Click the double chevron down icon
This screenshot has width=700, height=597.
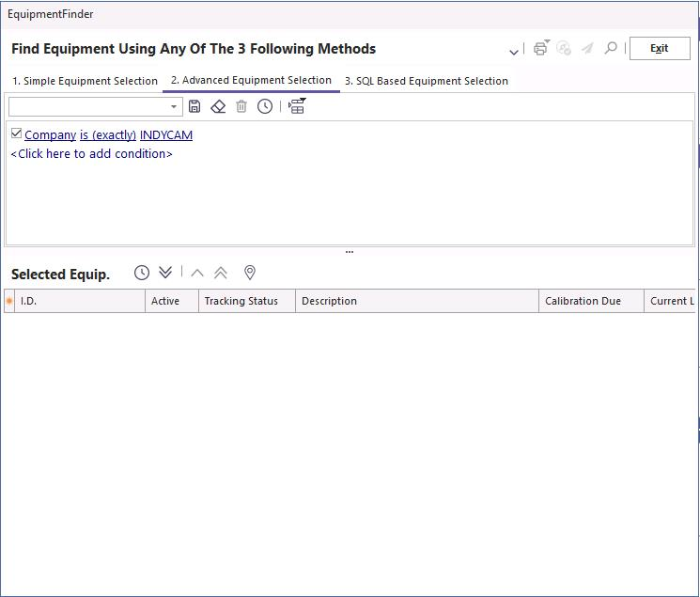(165, 273)
